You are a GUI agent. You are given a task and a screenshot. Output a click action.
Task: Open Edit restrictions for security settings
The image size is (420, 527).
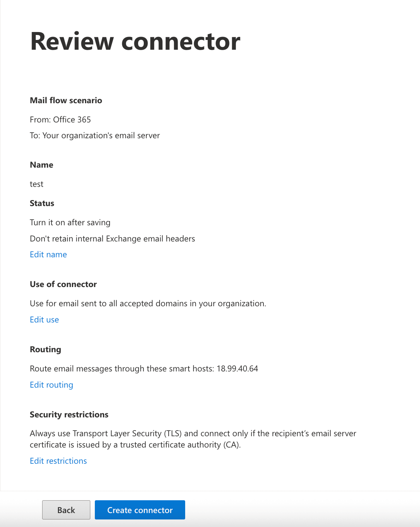(58, 461)
